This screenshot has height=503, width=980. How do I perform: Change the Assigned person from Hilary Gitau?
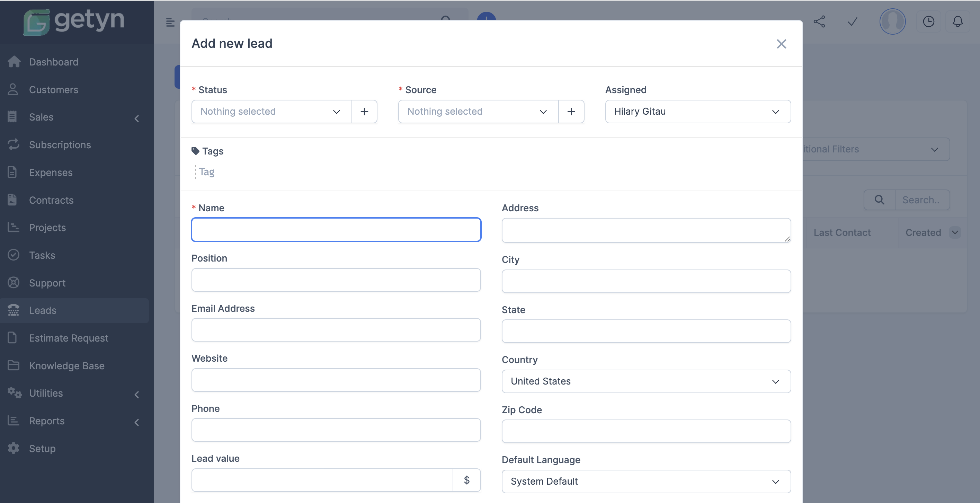coord(698,112)
